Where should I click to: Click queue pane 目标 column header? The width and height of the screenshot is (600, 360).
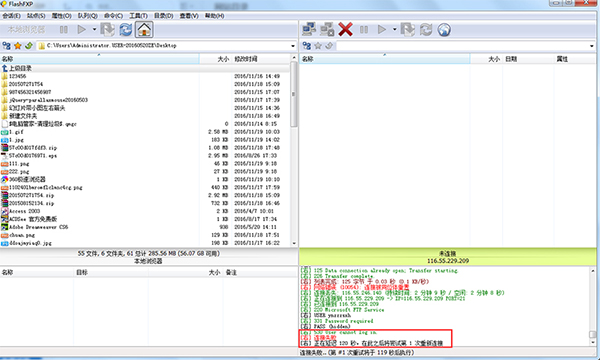click(111, 272)
